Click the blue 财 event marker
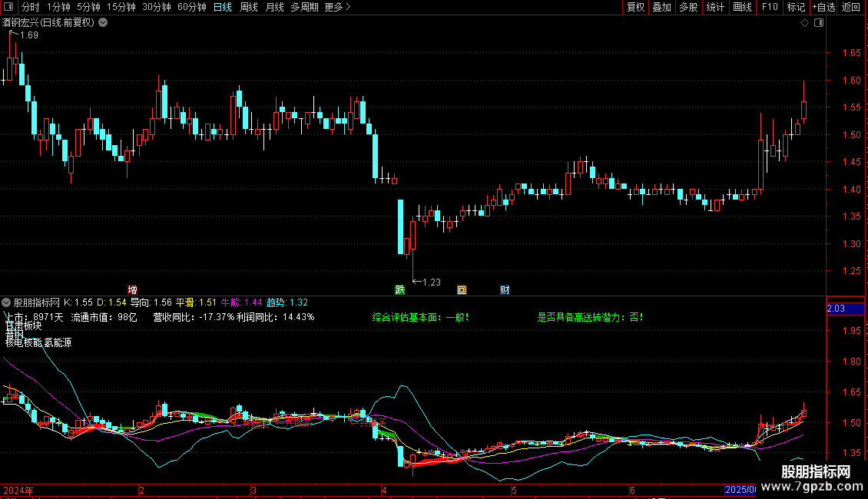 [505, 289]
